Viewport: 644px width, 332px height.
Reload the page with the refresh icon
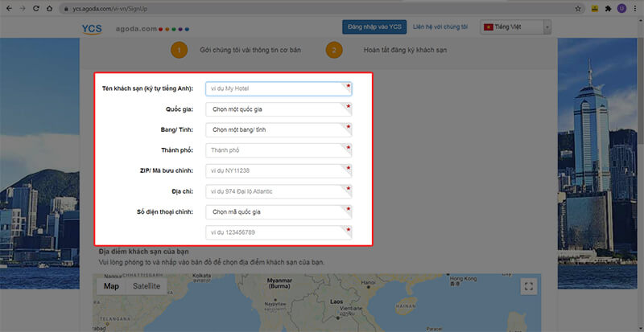pos(39,8)
